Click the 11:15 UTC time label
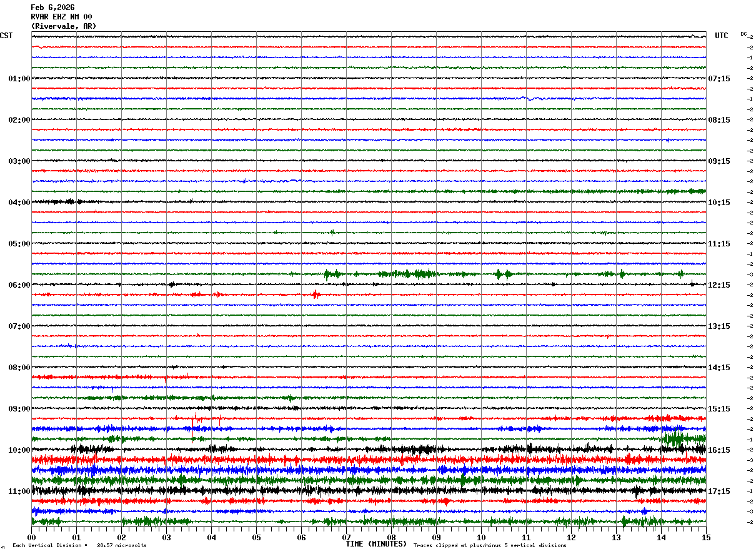This screenshot has height=554, width=756. click(x=719, y=244)
